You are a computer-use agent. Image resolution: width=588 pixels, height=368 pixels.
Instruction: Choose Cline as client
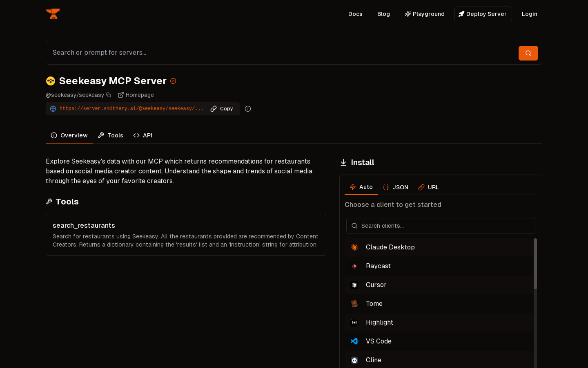[x=439, y=360]
